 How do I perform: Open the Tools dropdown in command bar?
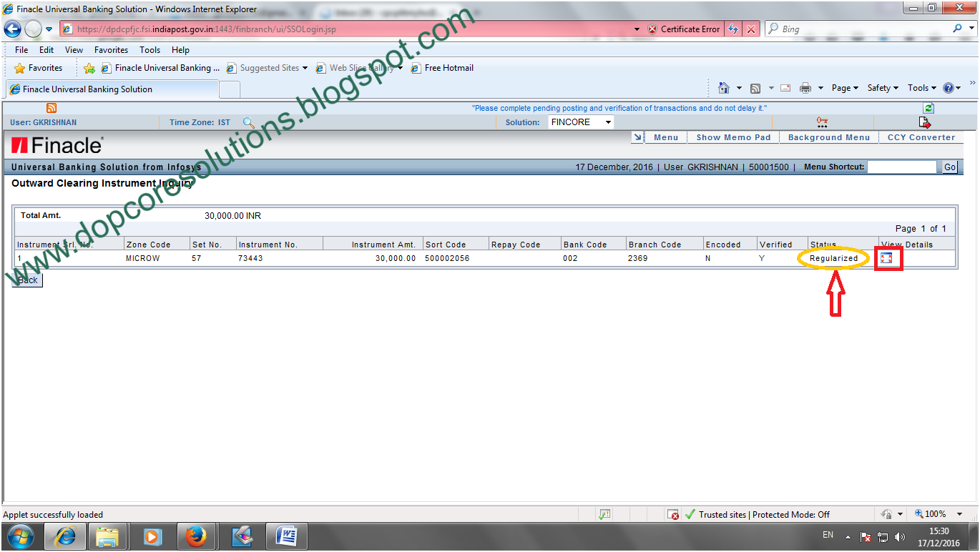pos(922,88)
